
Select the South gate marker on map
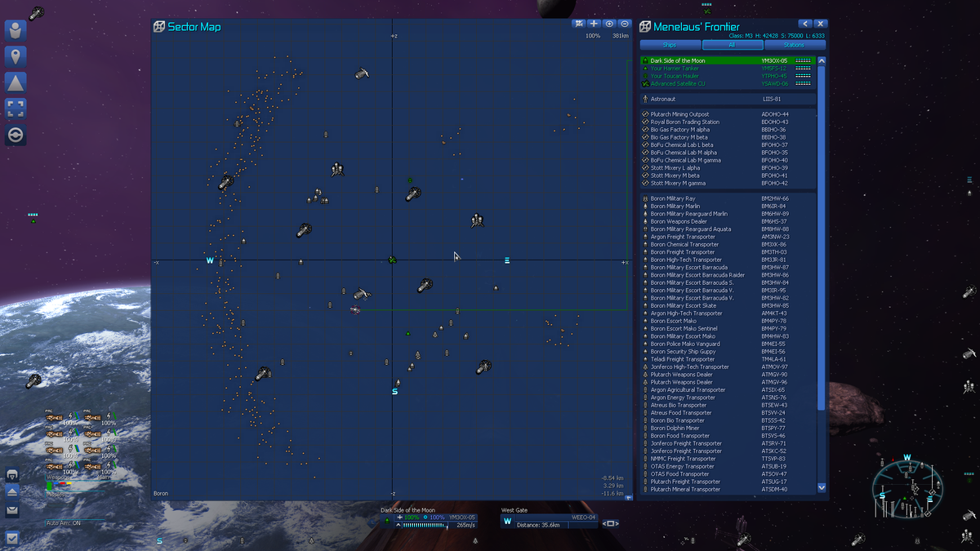pos(394,392)
